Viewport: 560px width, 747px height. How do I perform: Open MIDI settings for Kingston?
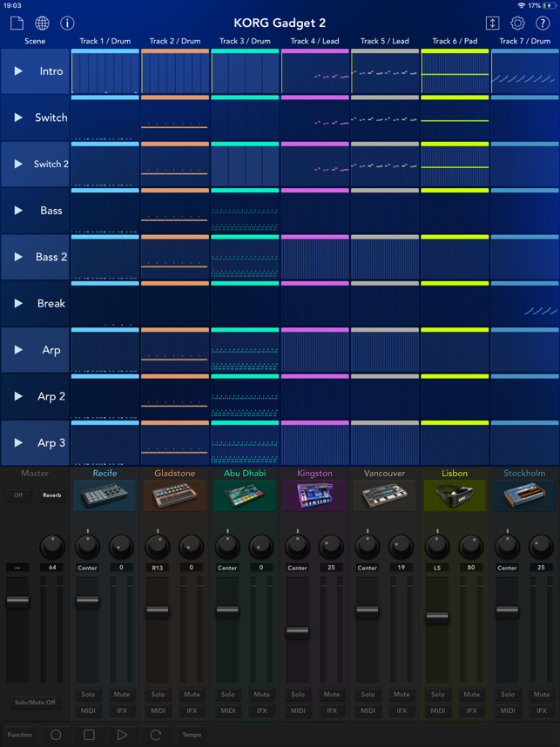click(x=298, y=710)
